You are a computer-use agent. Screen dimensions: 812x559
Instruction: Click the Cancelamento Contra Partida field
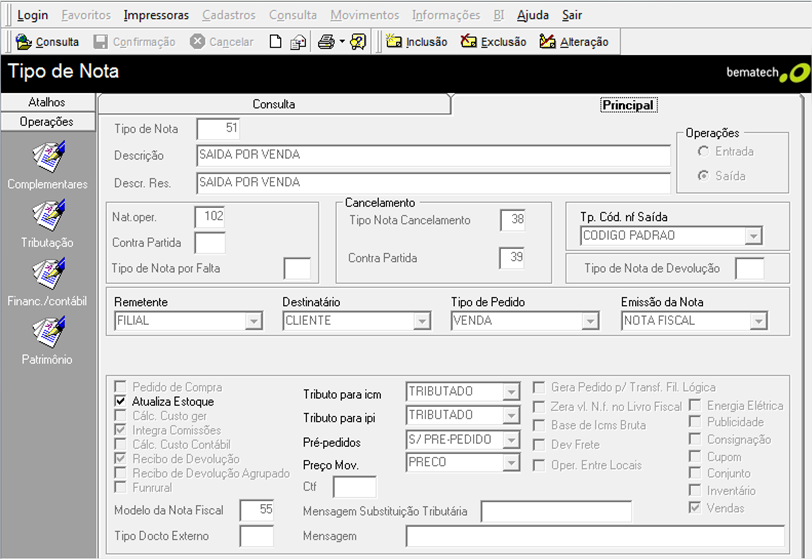tap(512, 257)
